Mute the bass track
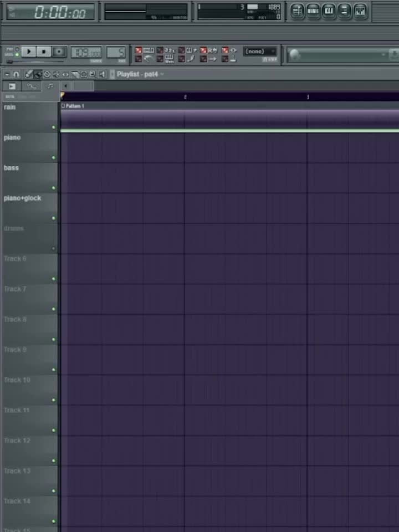Image resolution: width=399 pixels, height=532 pixels. 53,188
